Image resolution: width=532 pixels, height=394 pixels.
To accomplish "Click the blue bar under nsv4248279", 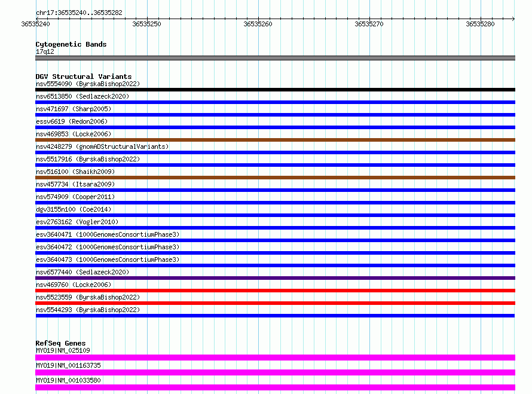I will tap(275, 152).
